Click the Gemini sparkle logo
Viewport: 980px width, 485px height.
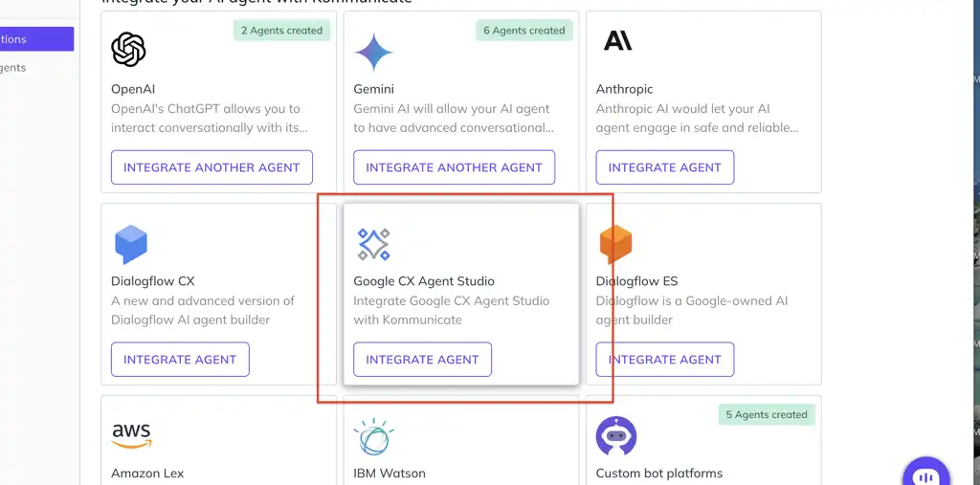point(374,52)
